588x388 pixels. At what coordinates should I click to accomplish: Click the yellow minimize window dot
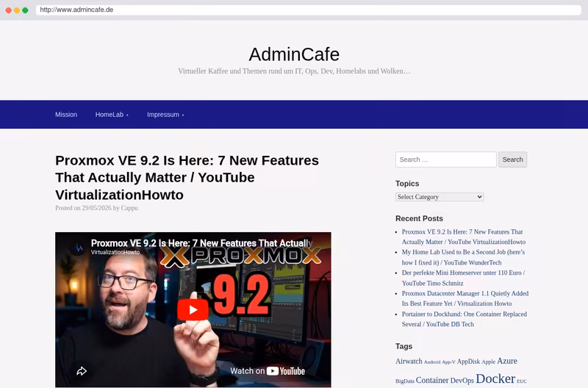coord(17,10)
